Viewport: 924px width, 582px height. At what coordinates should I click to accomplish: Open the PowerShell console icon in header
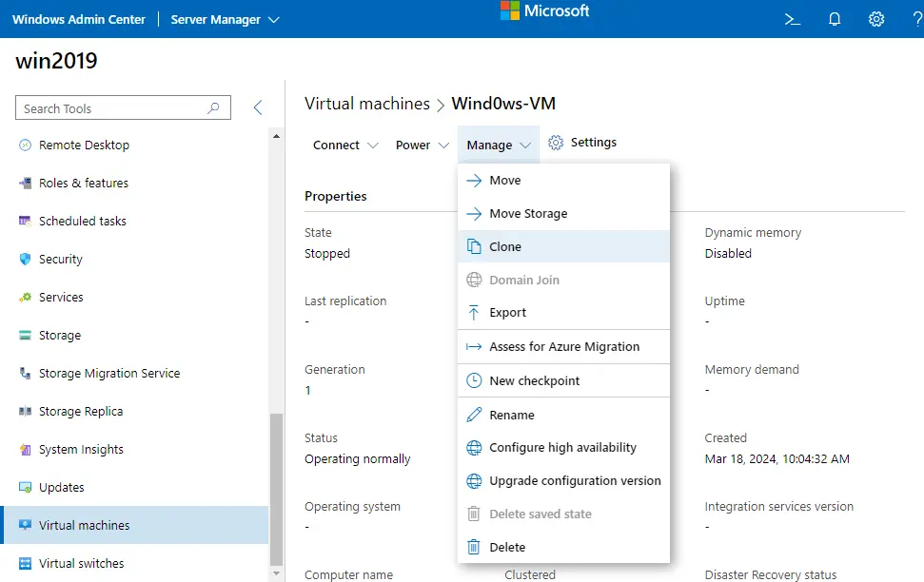(792, 19)
